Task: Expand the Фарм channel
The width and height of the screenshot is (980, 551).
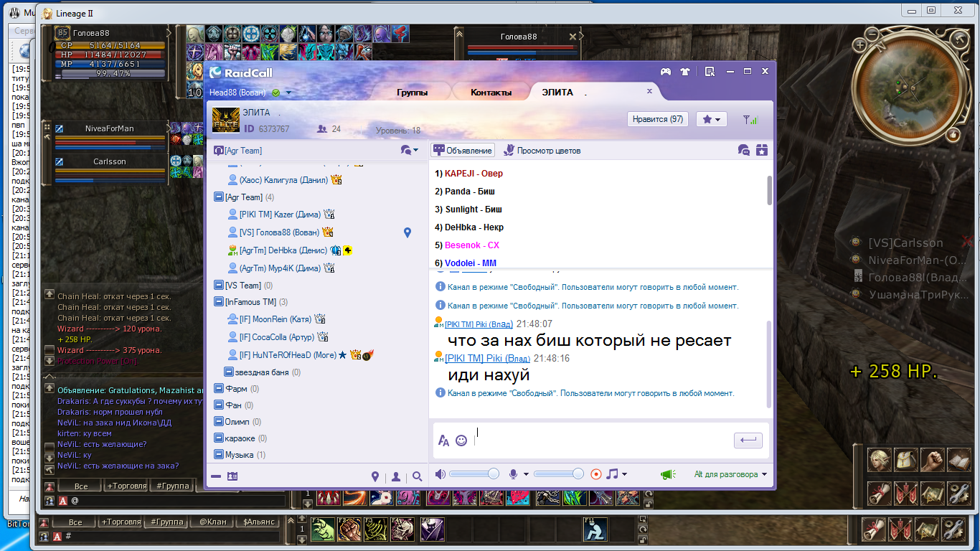Action: 219,389
